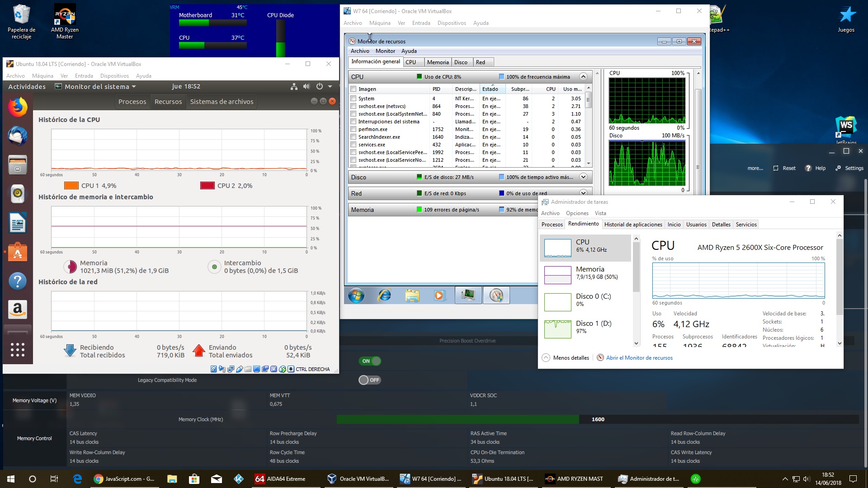Image resolution: width=868 pixels, height=488 pixels.
Task: Select Disco 1 (D:) in Task Manager
Action: pos(585,329)
